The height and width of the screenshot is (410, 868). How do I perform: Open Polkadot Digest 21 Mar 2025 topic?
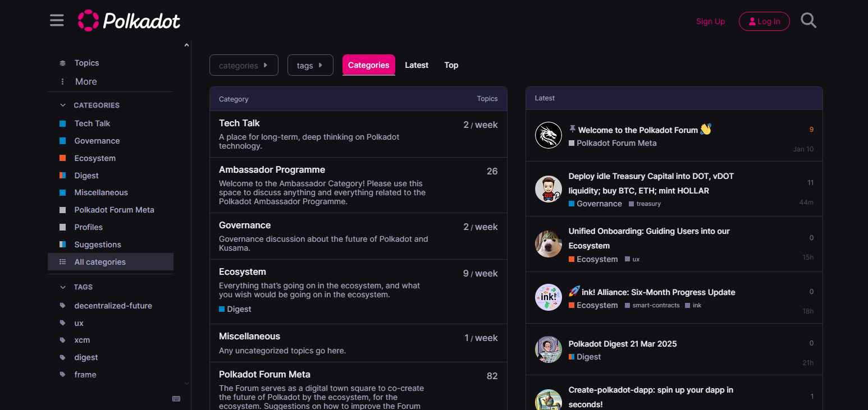tap(623, 344)
